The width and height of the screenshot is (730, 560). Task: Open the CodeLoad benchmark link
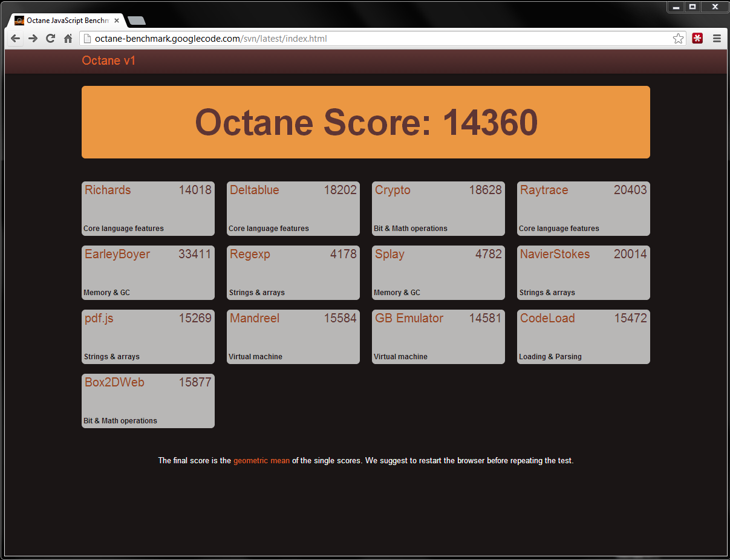tap(547, 318)
